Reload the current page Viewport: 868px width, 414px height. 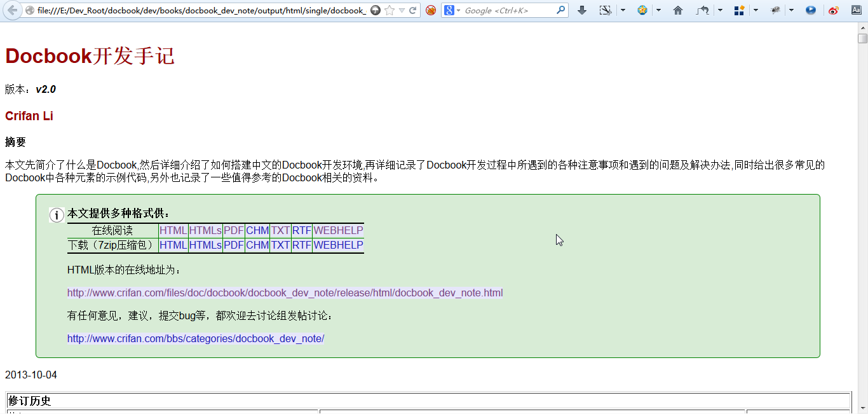(413, 10)
